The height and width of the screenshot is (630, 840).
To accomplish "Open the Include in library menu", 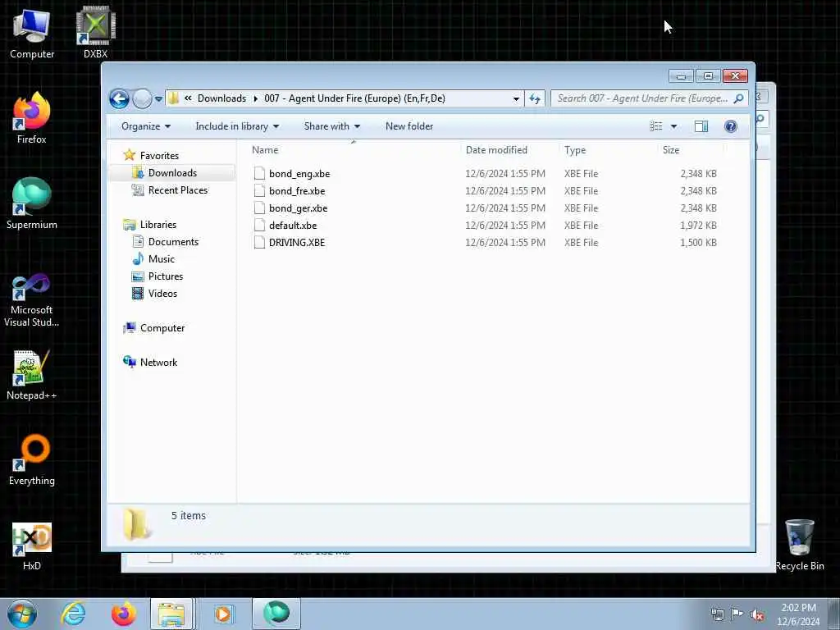I will 237,126.
